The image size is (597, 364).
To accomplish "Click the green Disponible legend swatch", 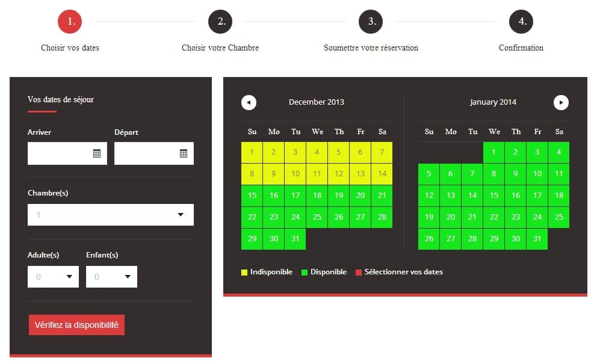I will 305,273.
